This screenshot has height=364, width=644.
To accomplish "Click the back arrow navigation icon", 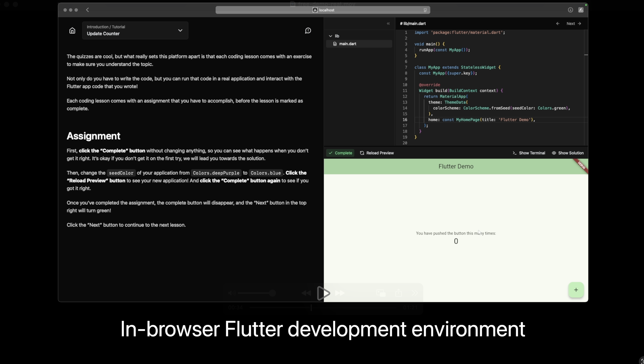I will 88,10.
